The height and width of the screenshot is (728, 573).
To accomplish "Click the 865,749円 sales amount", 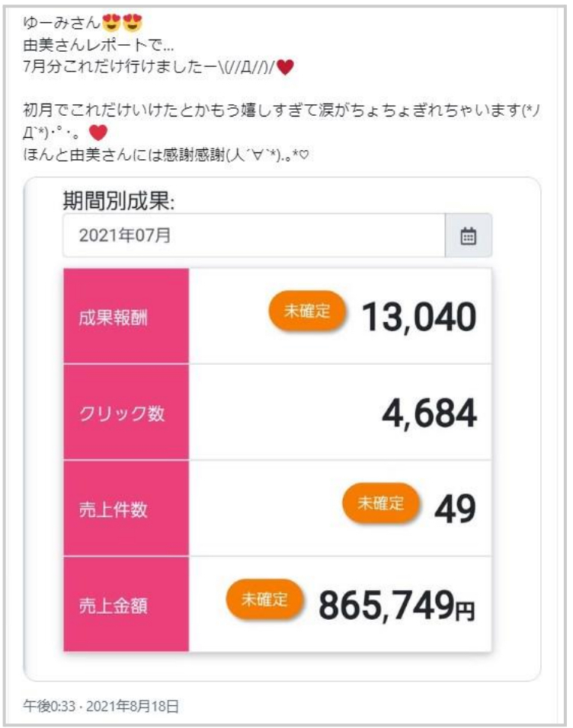I will [397, 605].
